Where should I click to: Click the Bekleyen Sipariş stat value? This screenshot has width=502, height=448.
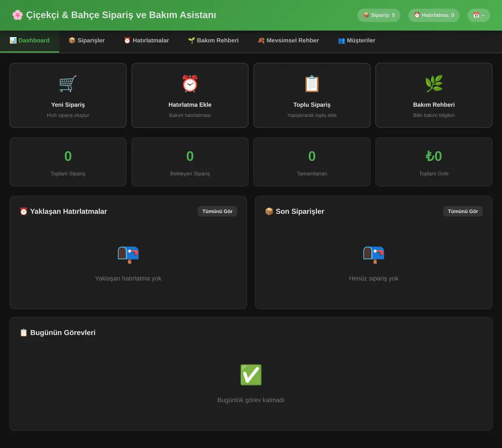click(x=190, y=156)
